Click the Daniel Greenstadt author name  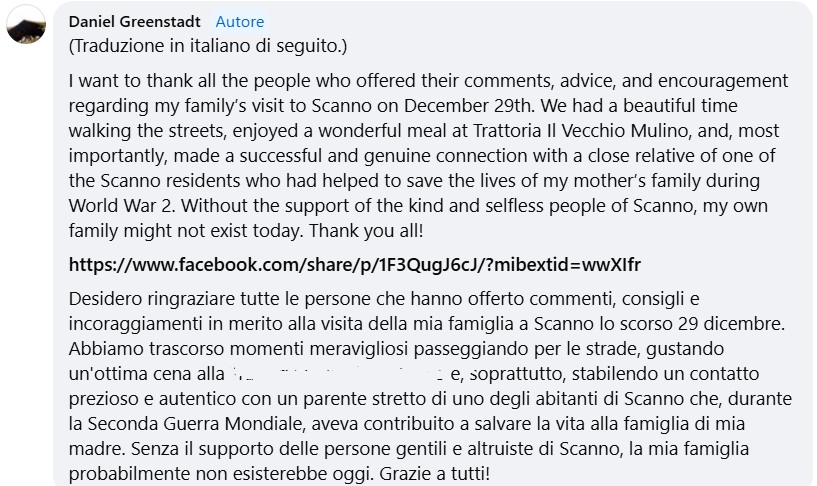point(135,21)
